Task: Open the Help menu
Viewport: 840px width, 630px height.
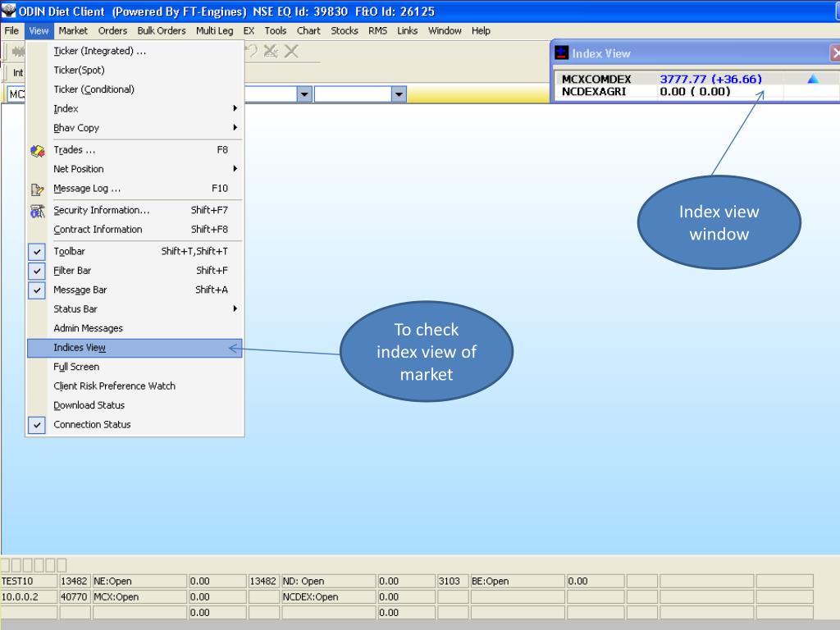Action: pyautogui.click(x=481, y=30)
